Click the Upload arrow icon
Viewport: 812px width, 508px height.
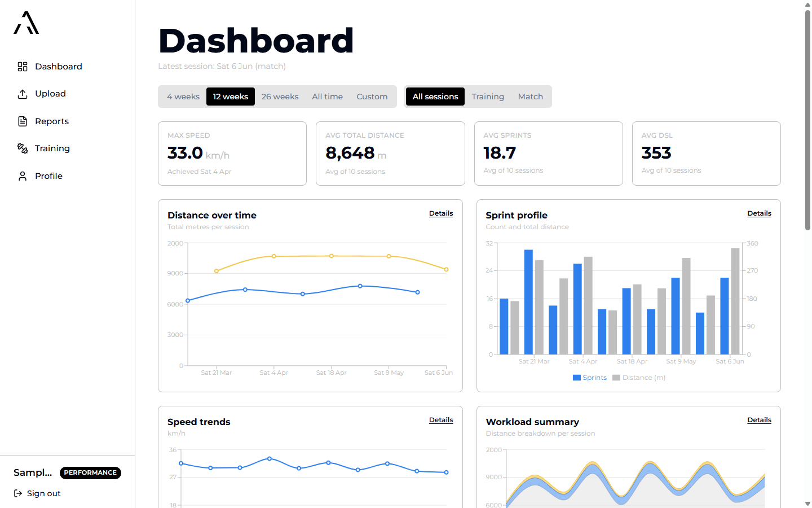(x=23, y=94)
